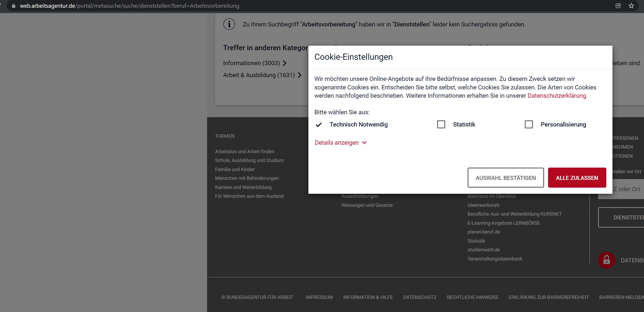This screenshot has height=312, width=644.
Task: Click the info icon next to the search message
Action: click(229, 24)
